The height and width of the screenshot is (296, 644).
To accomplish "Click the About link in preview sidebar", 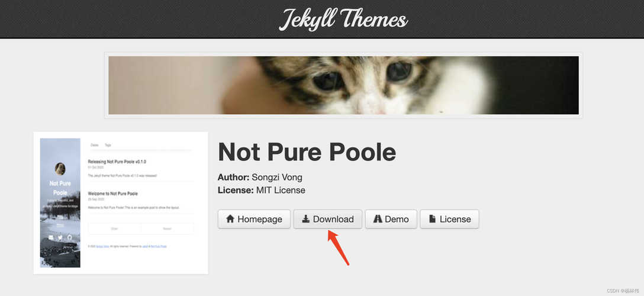I will 60,226.
